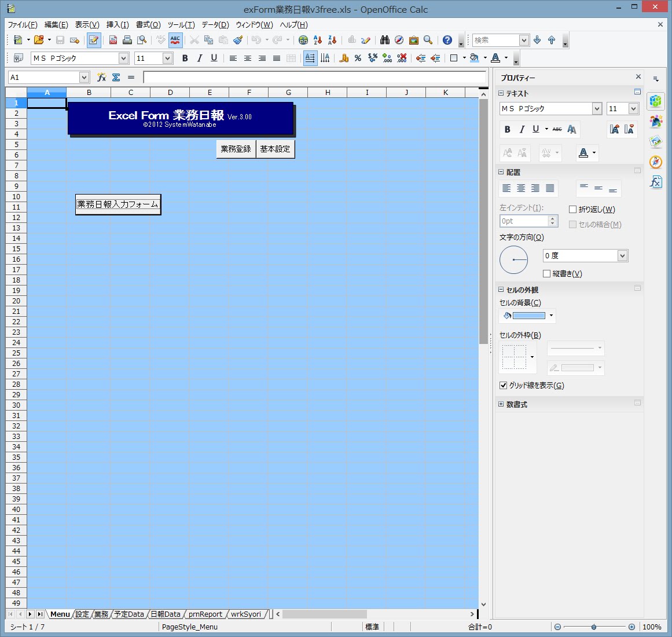Click the Sort Ascending icon
Image resolution: width=672 pixels, height=637 pixels.
(318, 41)
